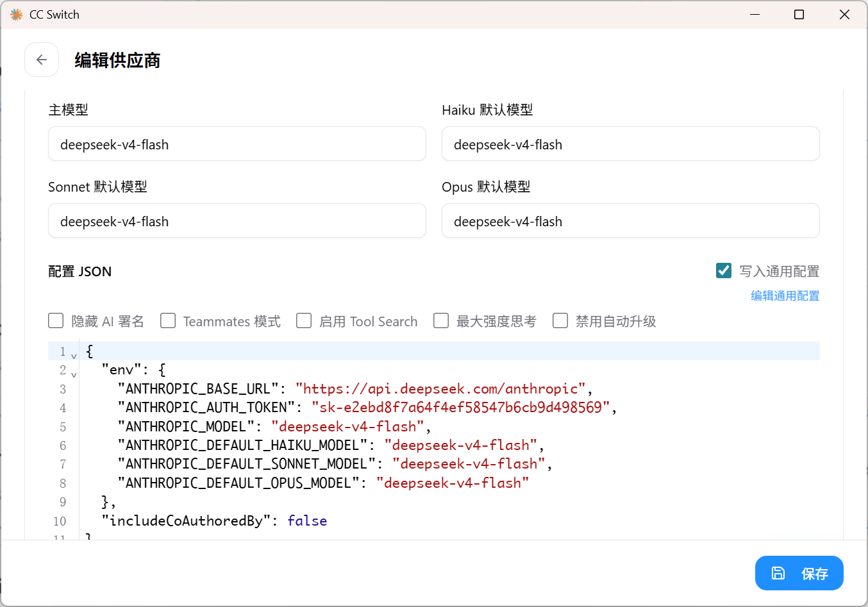Collapse JSON root object fold arrow on line 1

(74, 356)
